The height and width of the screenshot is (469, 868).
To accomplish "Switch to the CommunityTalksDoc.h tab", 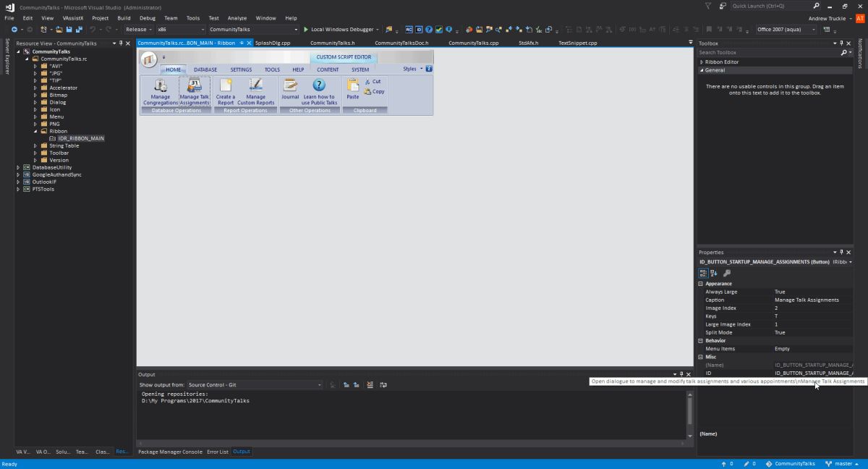I will [401, 43].
